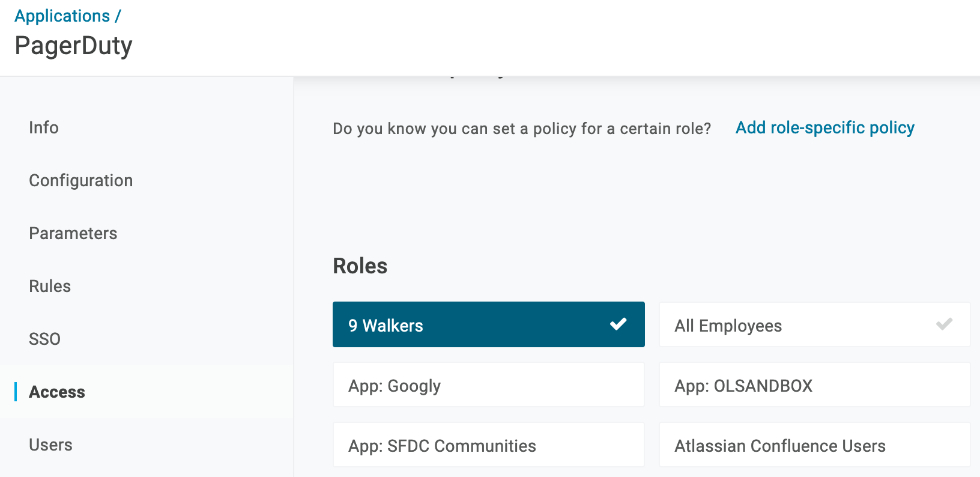Toggle the All Employees role

(x=815, y=324)
